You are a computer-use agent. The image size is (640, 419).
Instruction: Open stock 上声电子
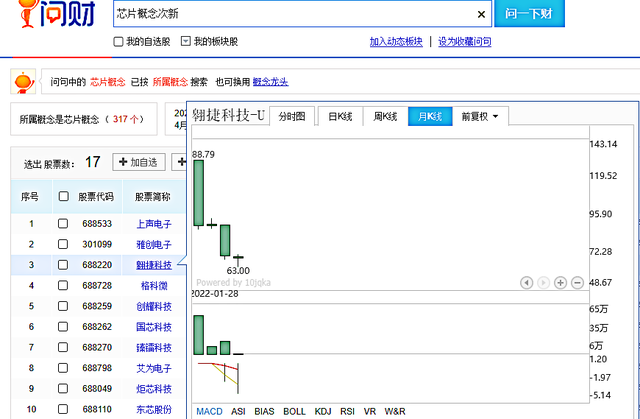tap(154, 224)
